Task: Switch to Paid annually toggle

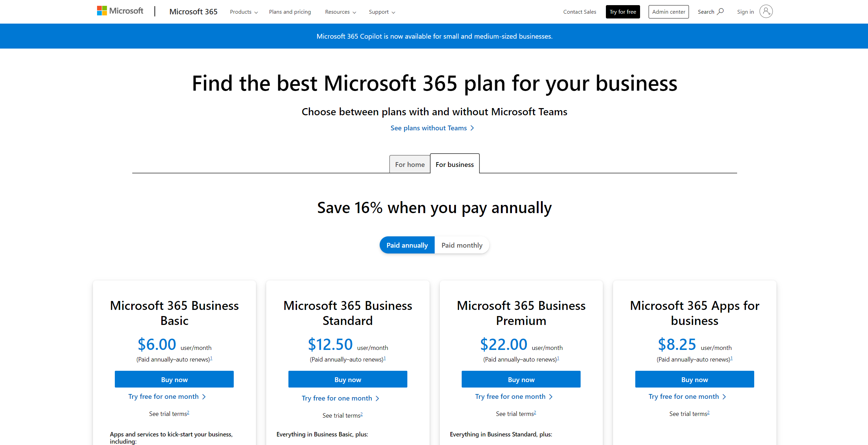Action: (407, 245)
